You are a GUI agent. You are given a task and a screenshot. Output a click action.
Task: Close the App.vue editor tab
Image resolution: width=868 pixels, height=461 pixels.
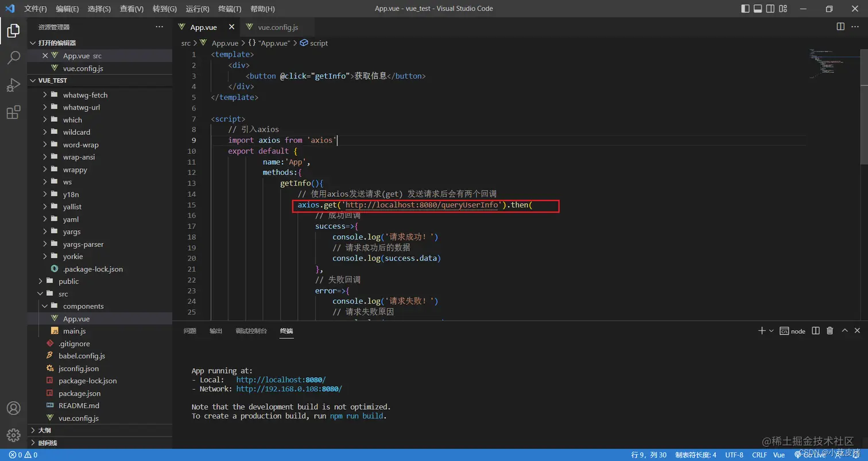[x=232, y=27]
